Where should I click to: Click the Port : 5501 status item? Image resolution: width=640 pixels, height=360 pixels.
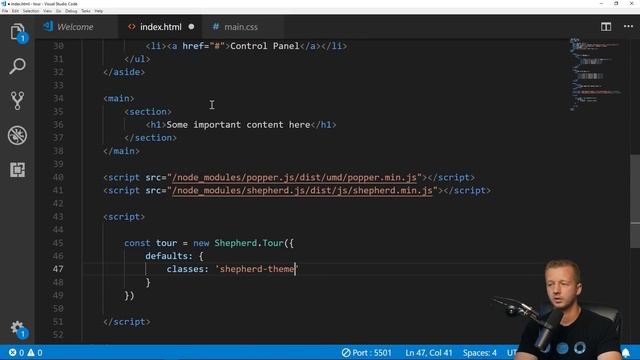pos(367,353)
